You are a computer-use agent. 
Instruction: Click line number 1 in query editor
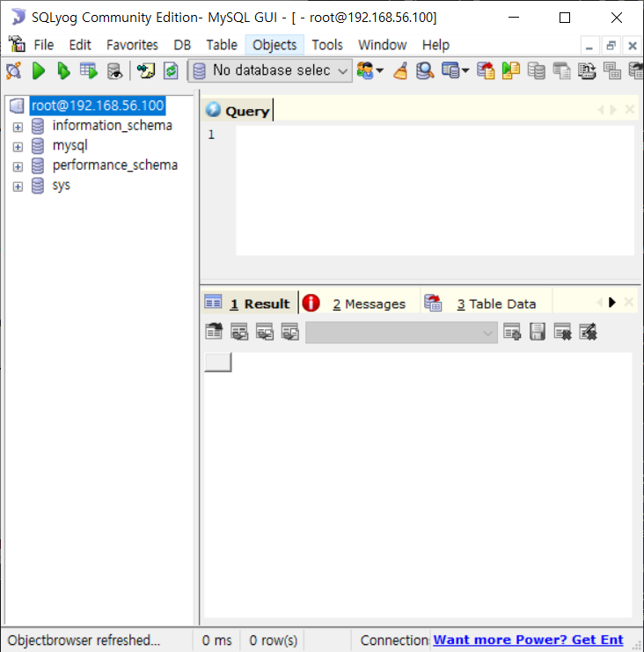tap(211, 135)
